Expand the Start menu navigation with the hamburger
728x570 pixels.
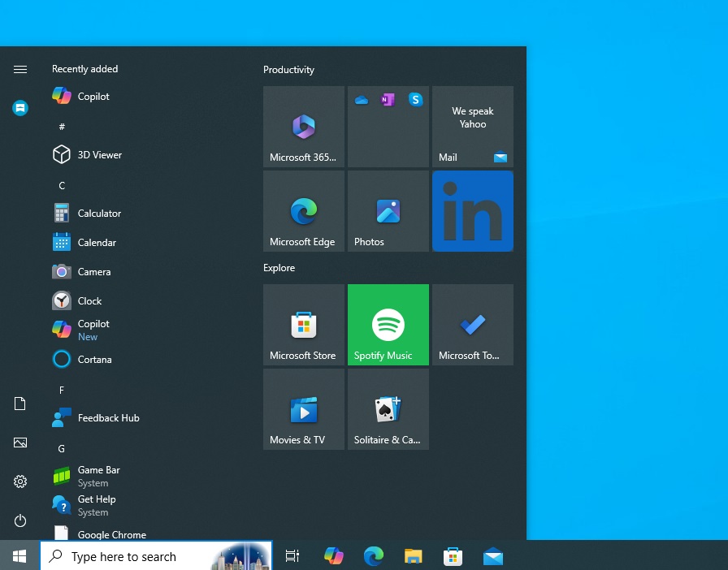pyautogui.click(x=20, y=69)
